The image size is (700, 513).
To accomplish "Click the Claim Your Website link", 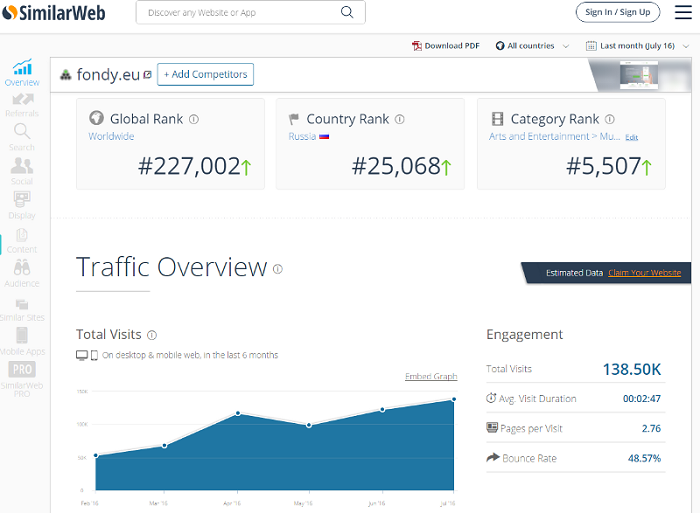I will [x=644, y=273].
